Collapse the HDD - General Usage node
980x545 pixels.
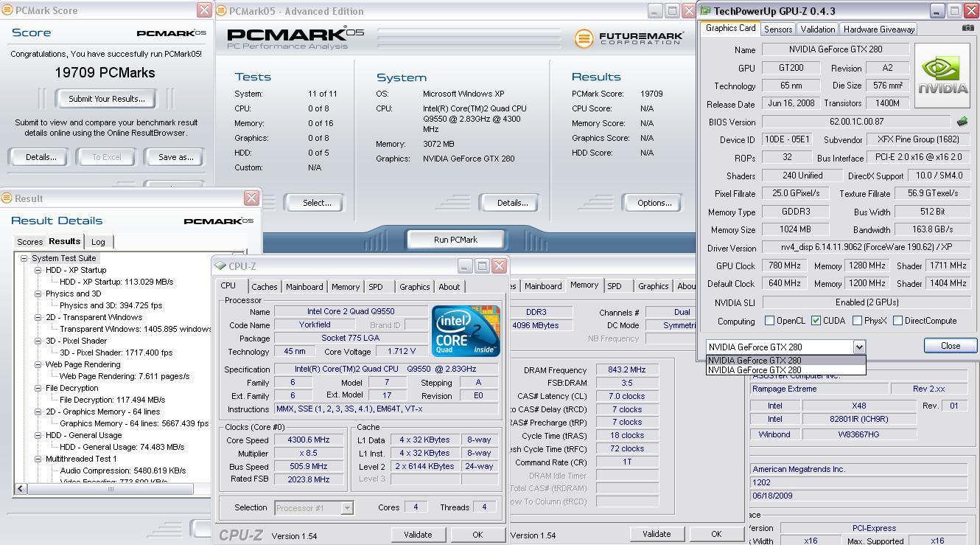(38, 435)
